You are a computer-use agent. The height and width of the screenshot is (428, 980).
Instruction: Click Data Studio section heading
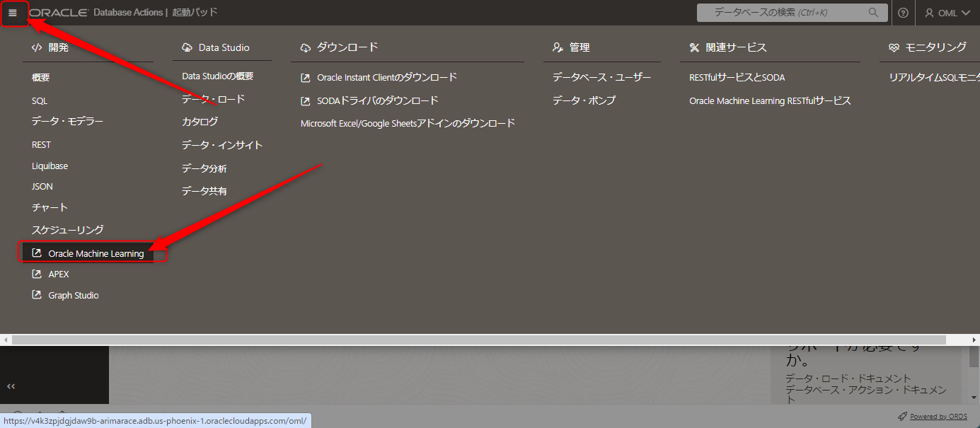(x=224, y=47)
